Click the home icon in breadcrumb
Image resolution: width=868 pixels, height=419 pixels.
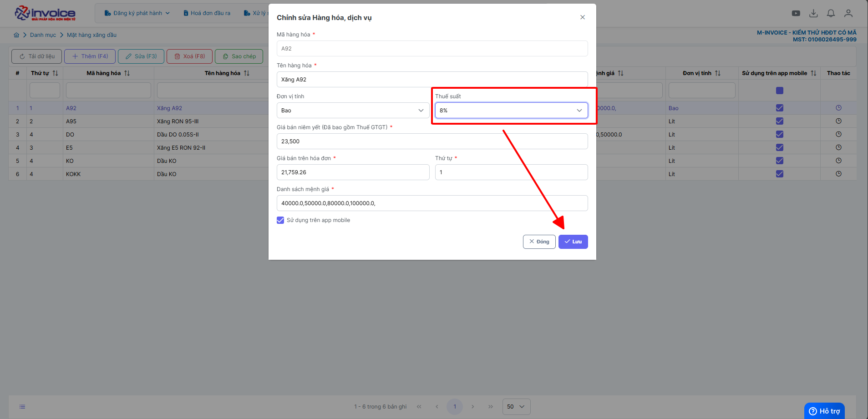click(16, 35)
